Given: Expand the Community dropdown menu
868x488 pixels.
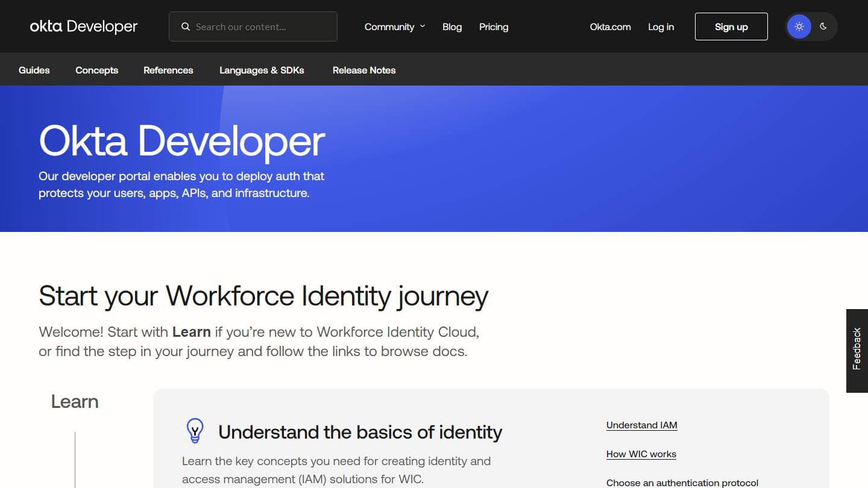Looking at the screenshot, I should coord(395,27).
